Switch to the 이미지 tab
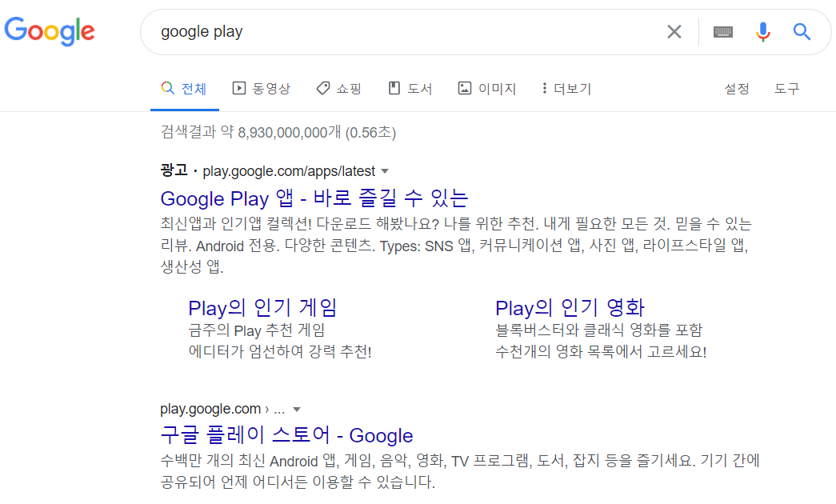This screenshot has width=836, height=504. click(487, 89)
